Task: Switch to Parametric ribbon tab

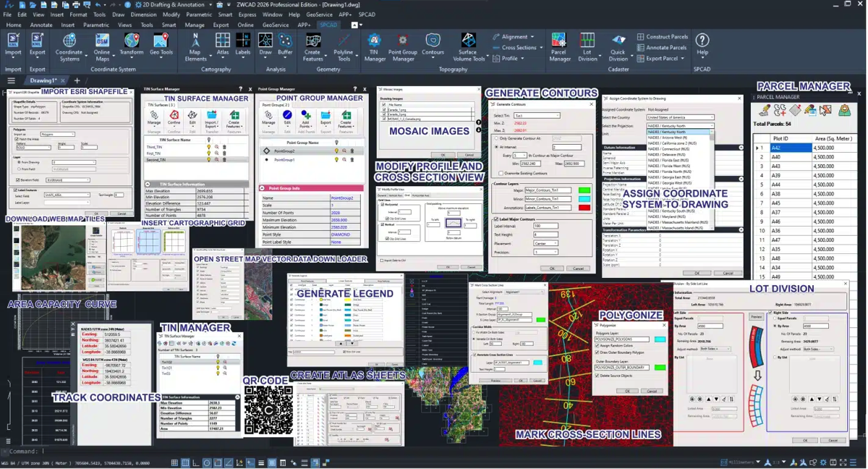Action: coord(96,25)
